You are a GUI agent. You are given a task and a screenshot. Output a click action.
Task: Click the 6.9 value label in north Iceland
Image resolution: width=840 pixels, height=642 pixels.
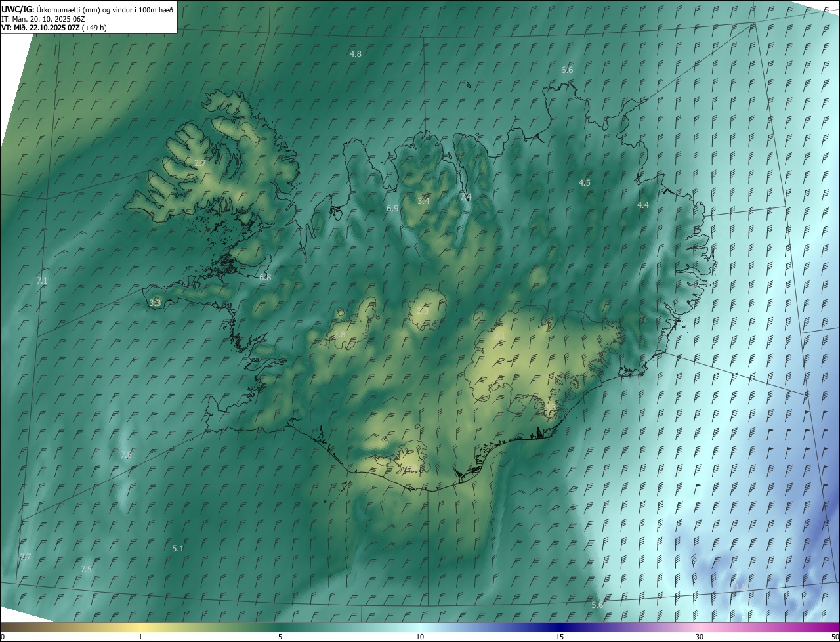392,208
